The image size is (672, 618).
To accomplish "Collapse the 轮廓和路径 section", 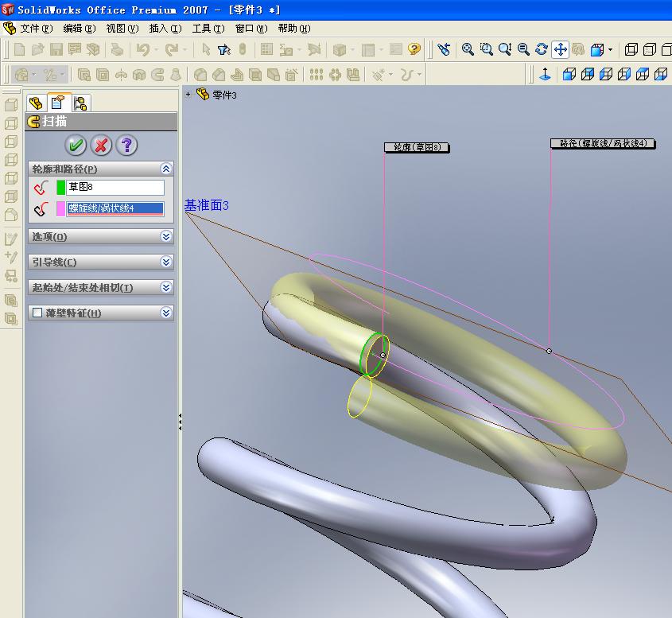I will click(166, 169).
